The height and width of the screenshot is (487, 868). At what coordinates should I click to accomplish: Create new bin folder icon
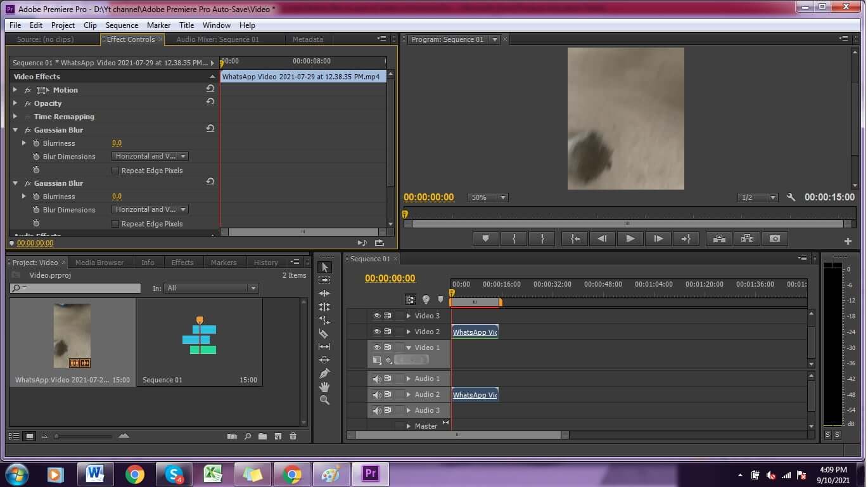(262, 436)
